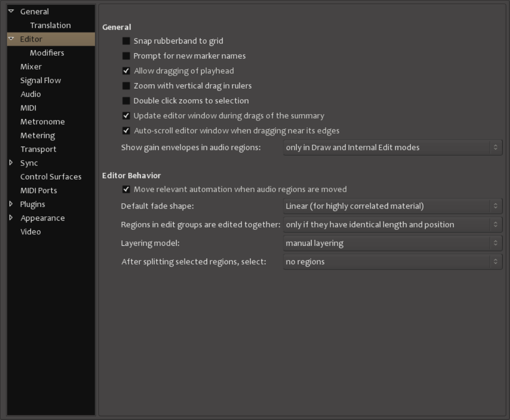Screen dimensions: 510x420
Task: Open Control Surfaces preferences
Action: tap(51, 177)
